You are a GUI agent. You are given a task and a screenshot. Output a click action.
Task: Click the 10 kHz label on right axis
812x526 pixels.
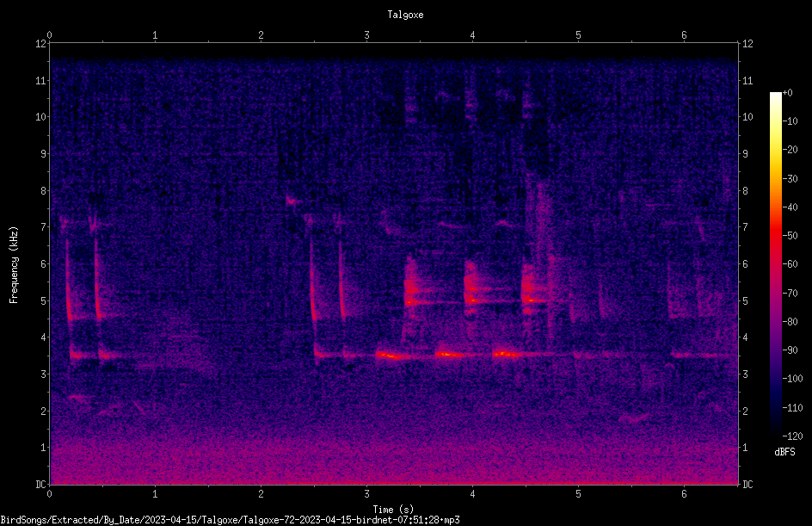(747, 117)
